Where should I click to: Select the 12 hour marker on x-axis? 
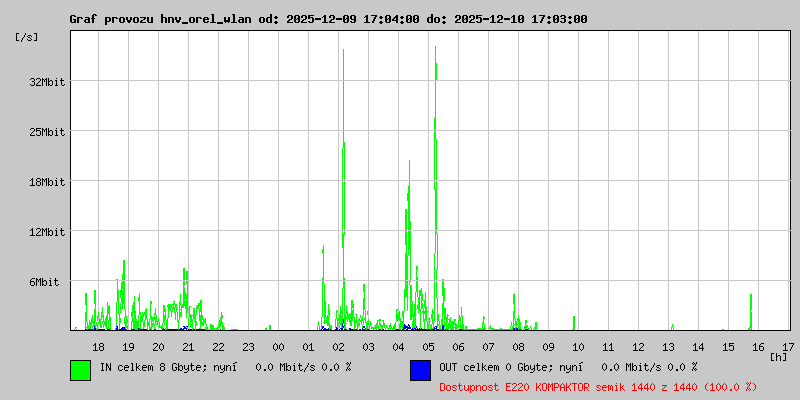[x=638, y=346]
